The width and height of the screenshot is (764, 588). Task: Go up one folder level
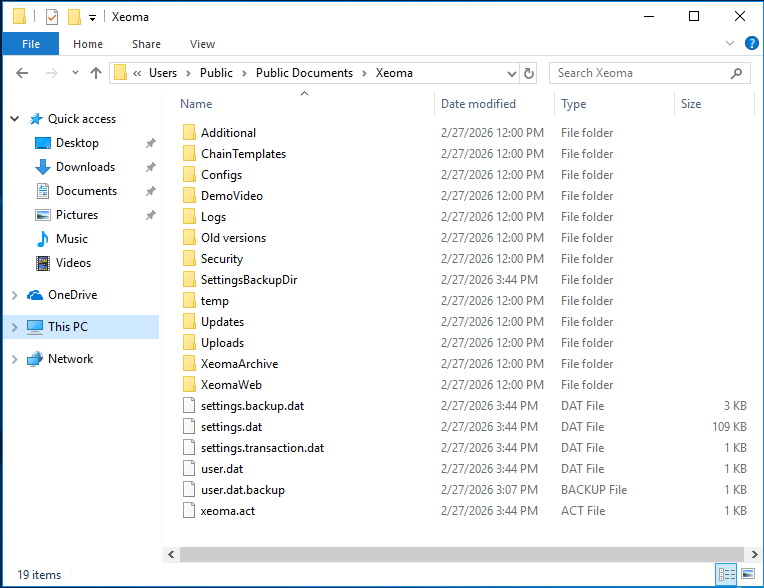(x=96, y=73)
